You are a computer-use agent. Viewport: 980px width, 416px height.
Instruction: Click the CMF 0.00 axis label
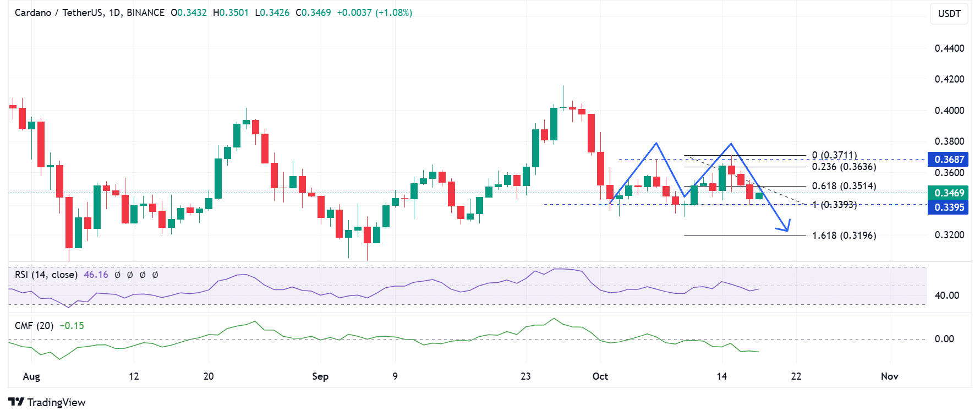(x=944, y=339)
